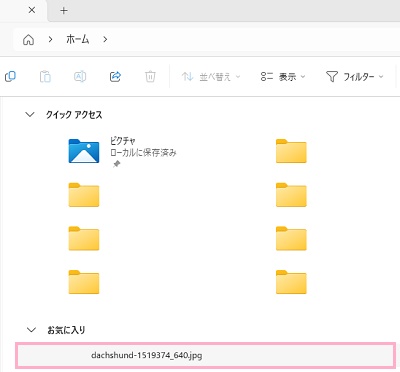Collapse the お気に入り section
Image resolution: width=400 pixels, height=372 pixels.
point(31,330)
